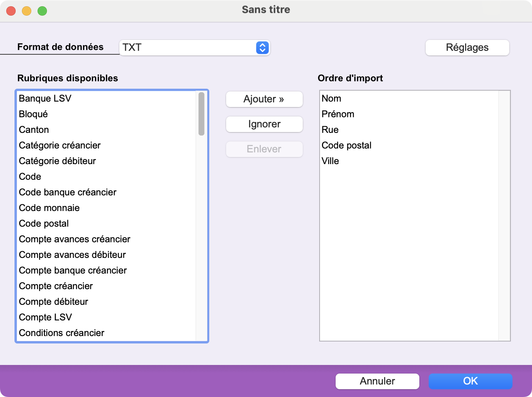Confirm the import with OK
This screenshot has width=532, height=397.
470,381
